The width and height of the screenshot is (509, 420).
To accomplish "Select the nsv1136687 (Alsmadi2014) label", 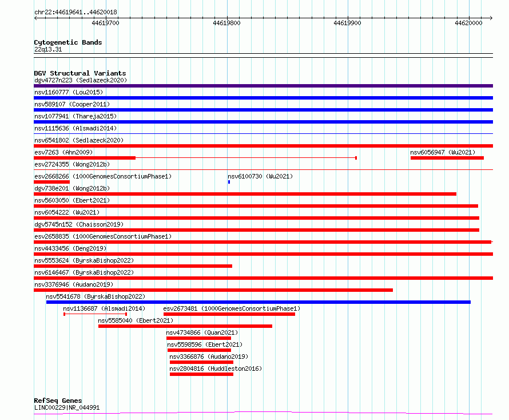I will (x=104, y=308).
